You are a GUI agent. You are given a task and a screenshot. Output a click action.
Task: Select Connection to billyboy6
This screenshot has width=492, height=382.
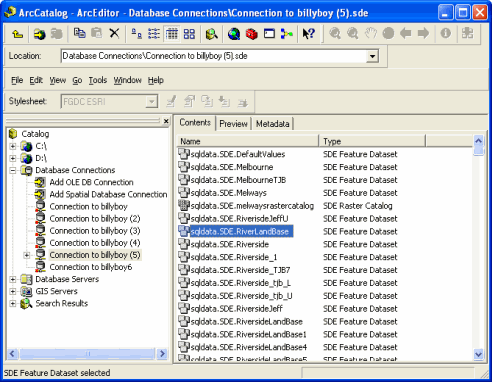pos(91,267)
